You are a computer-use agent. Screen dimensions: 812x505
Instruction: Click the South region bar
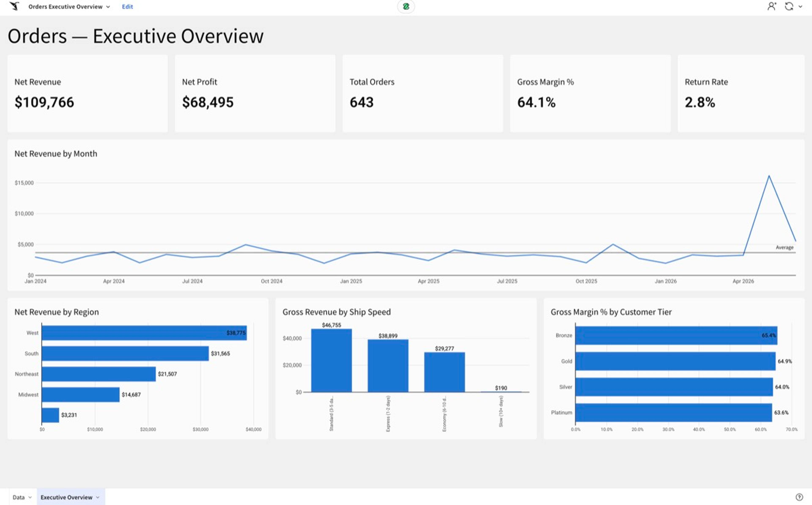pos(125,353)
